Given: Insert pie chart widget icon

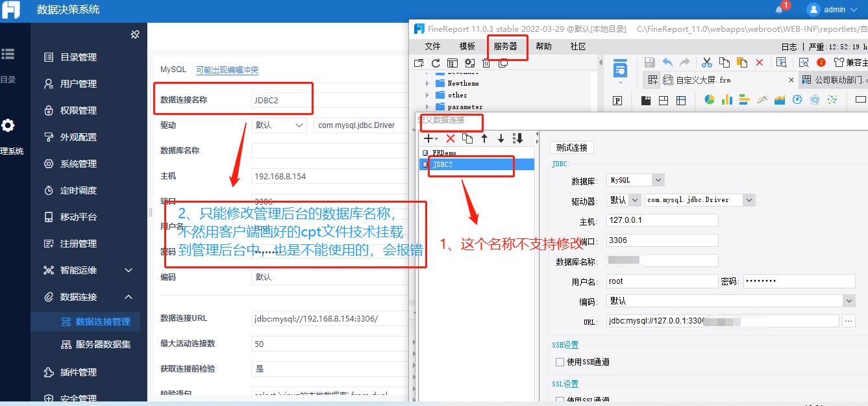Looking at the screenshot, I should tap(710, 100).
